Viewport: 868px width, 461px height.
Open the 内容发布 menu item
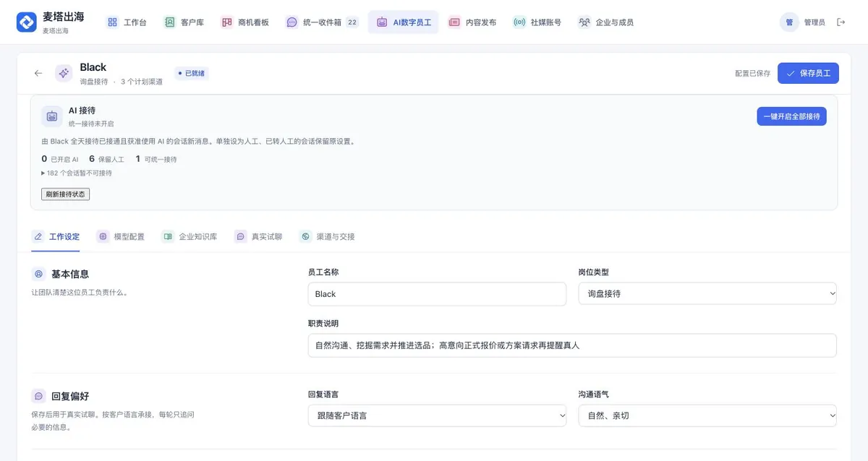(472, 22)
